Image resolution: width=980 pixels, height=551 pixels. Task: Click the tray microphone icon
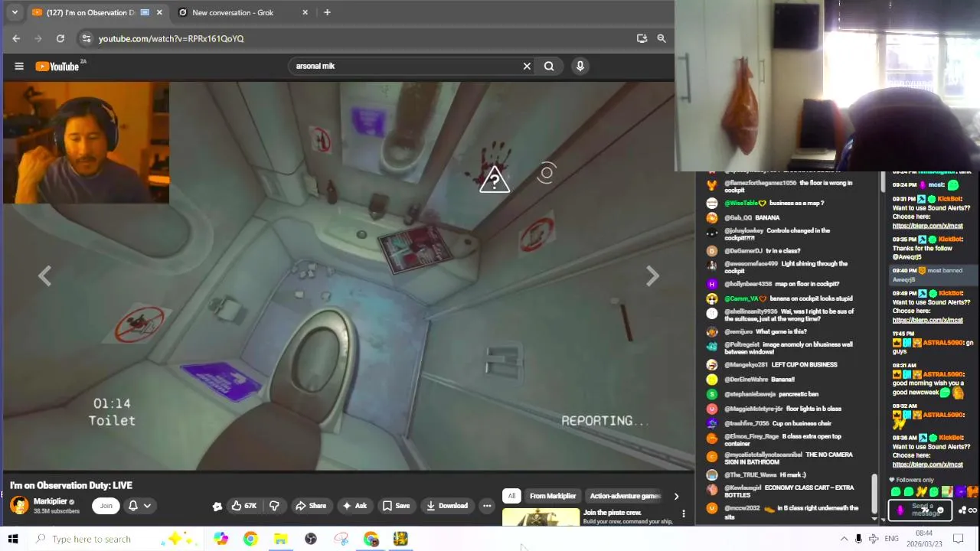point(858,539)
